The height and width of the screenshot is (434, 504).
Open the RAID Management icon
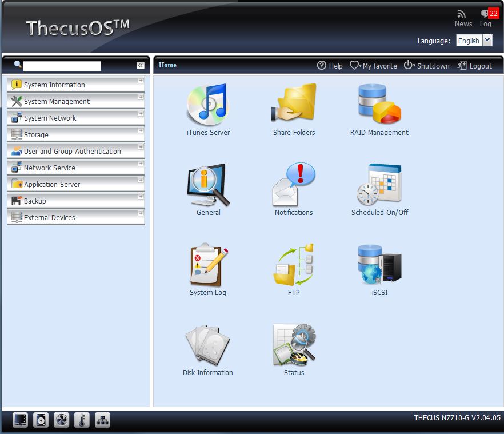point(379,103)
